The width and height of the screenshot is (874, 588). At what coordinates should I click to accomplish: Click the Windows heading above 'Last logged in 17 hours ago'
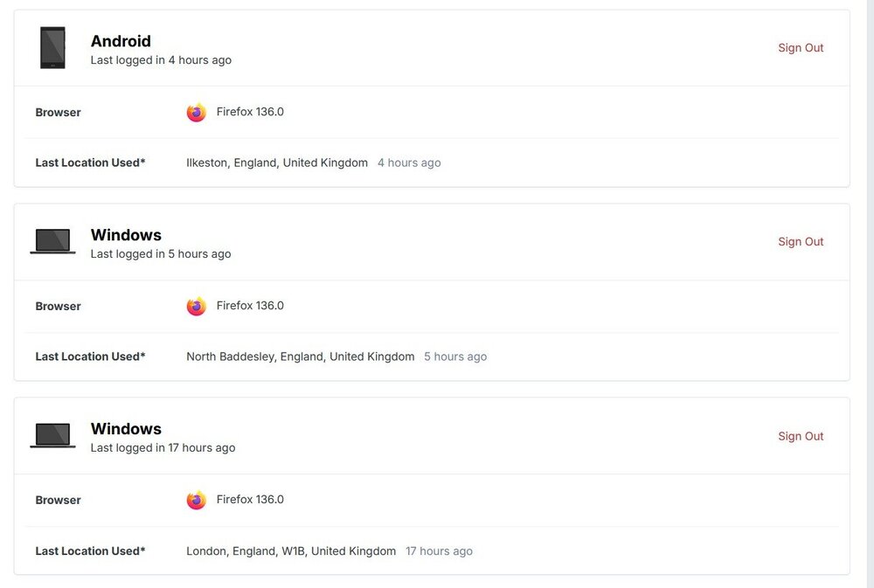(x=126, y=429)
